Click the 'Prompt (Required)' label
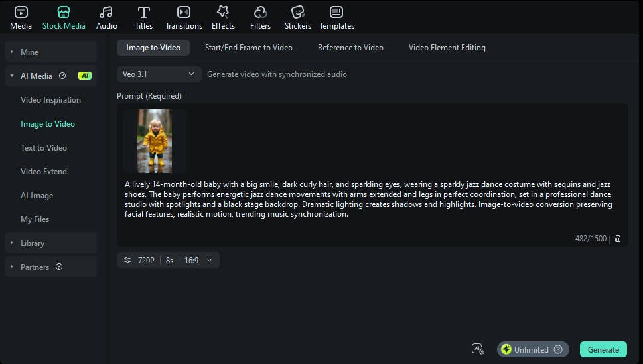Viewport: 643px width, 364px height. pos(149,96)
